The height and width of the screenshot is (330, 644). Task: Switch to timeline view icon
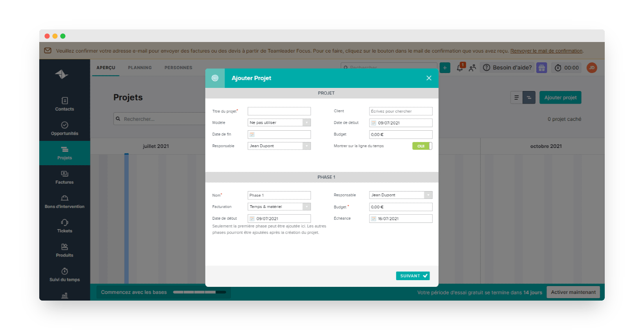tap(529, 97)
